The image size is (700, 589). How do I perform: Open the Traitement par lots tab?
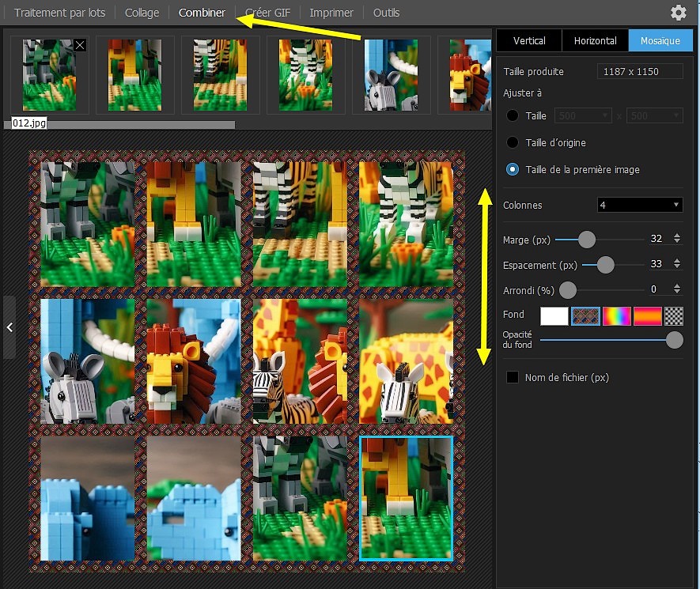60,13
